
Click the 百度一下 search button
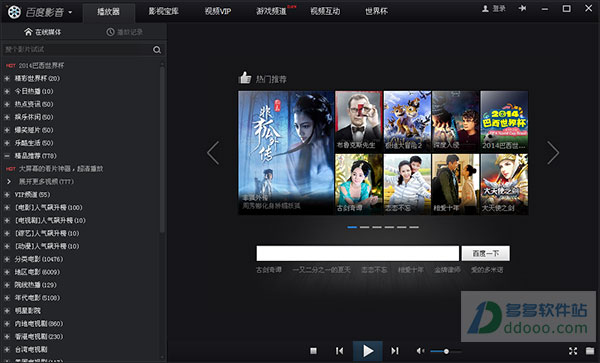486,253
